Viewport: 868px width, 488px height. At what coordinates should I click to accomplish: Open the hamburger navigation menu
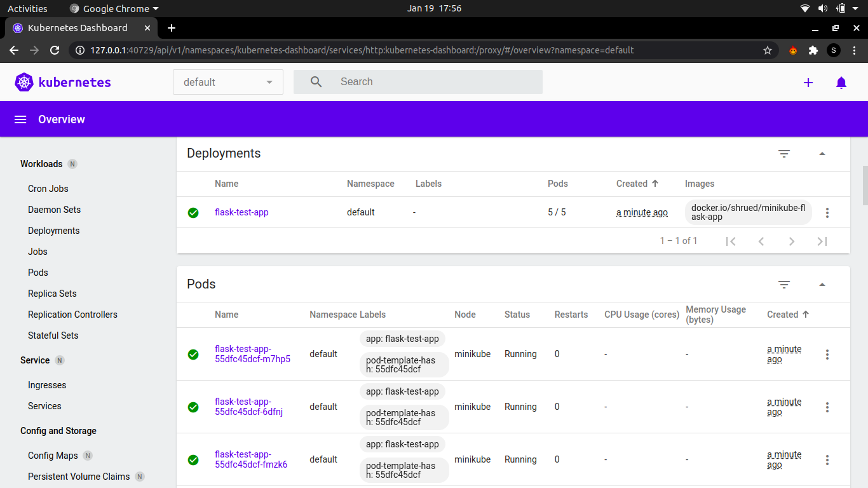point(20,119)
